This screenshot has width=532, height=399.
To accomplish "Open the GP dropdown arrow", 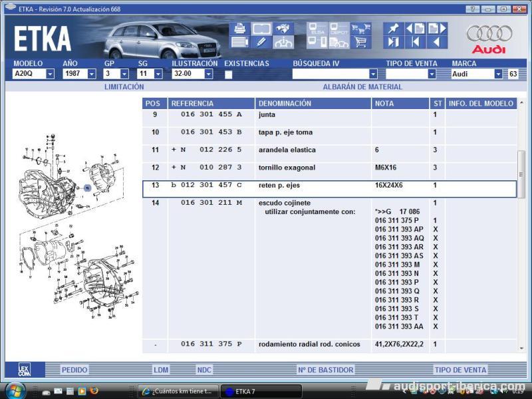I will (x=124, y=74).
